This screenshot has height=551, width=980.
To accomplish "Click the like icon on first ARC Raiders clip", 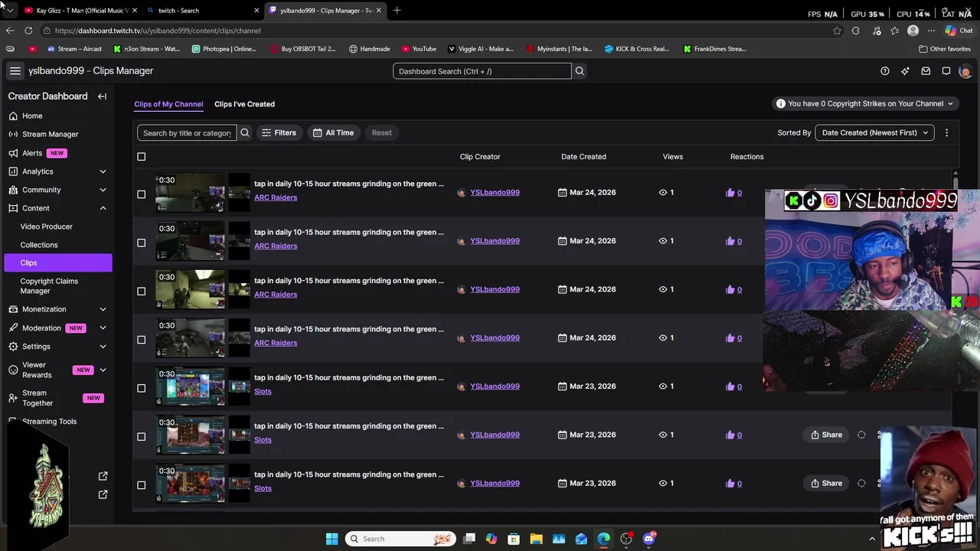I will point(730,193).
